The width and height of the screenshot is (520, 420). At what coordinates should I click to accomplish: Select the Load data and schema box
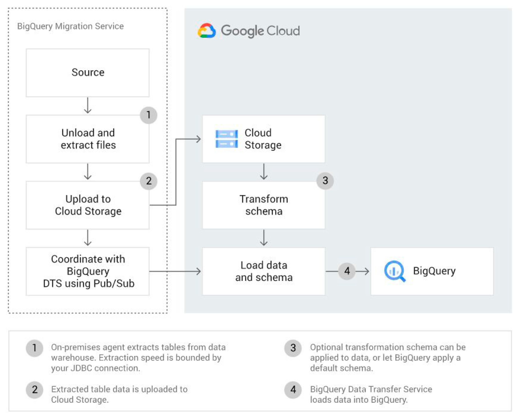(x=263, y=271)
